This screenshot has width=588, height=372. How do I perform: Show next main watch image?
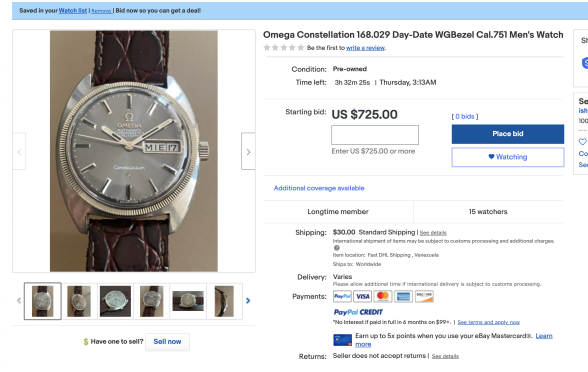[248, 151]
